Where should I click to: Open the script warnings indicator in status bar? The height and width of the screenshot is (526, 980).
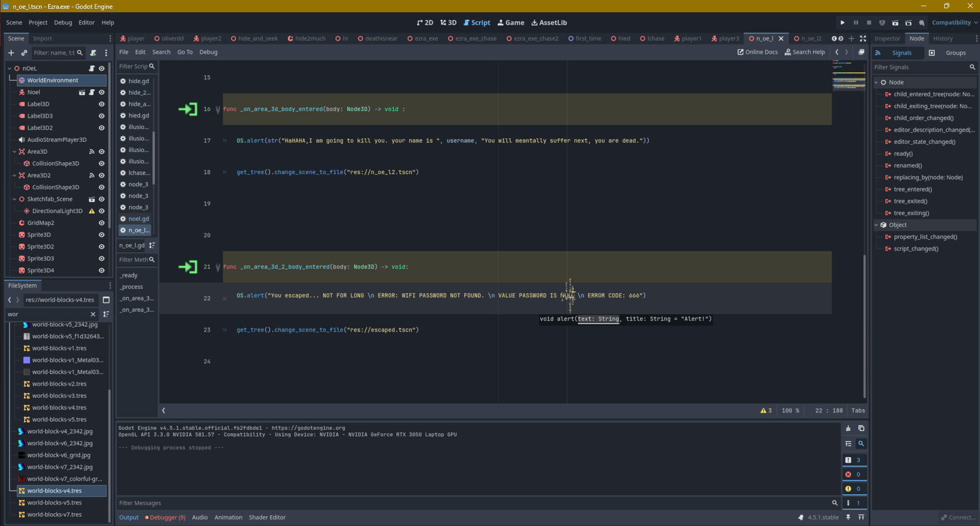click(x=766, y=411)
